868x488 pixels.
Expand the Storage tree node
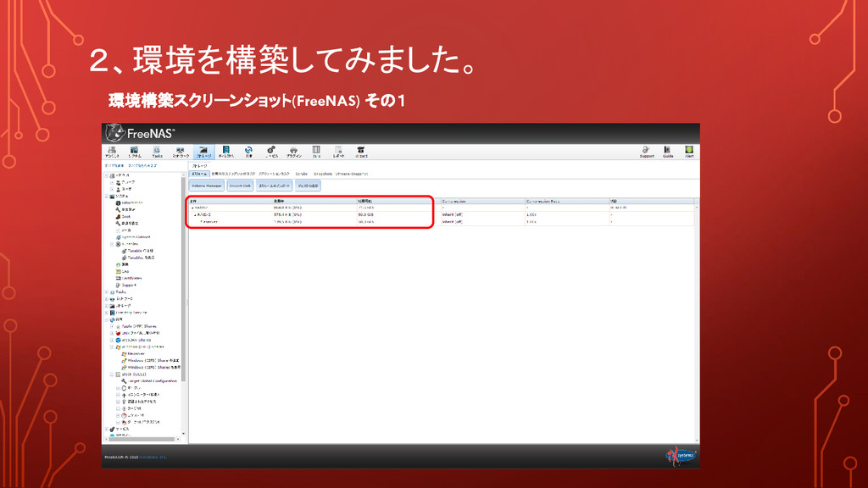coord(107,306)
